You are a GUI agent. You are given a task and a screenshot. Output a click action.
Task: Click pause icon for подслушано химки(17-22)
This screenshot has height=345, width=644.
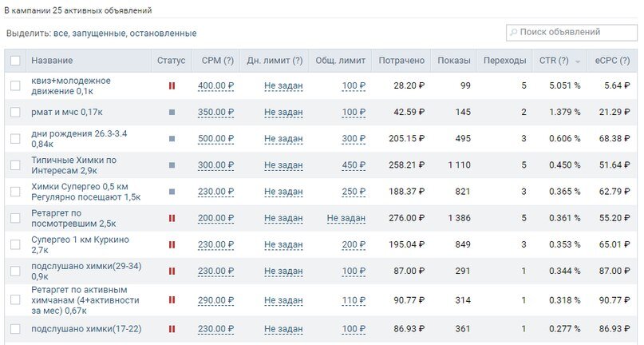coord(172,328)
